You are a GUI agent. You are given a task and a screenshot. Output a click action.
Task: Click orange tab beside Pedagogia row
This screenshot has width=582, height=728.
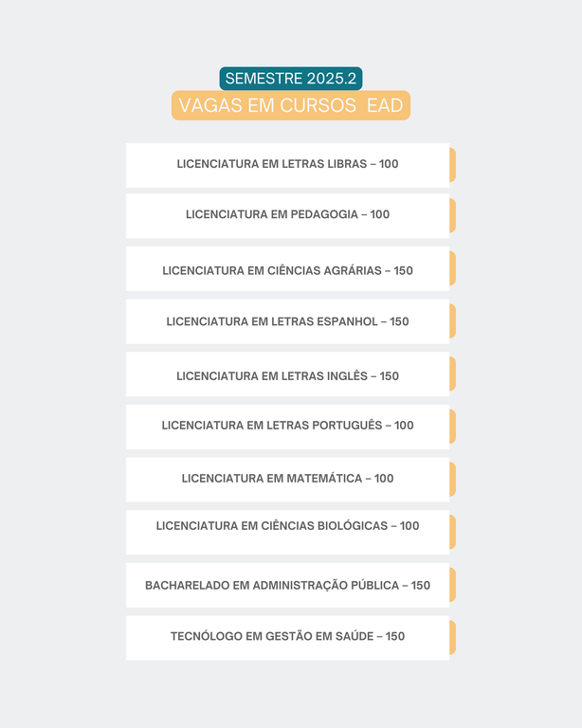click(452, 216)
